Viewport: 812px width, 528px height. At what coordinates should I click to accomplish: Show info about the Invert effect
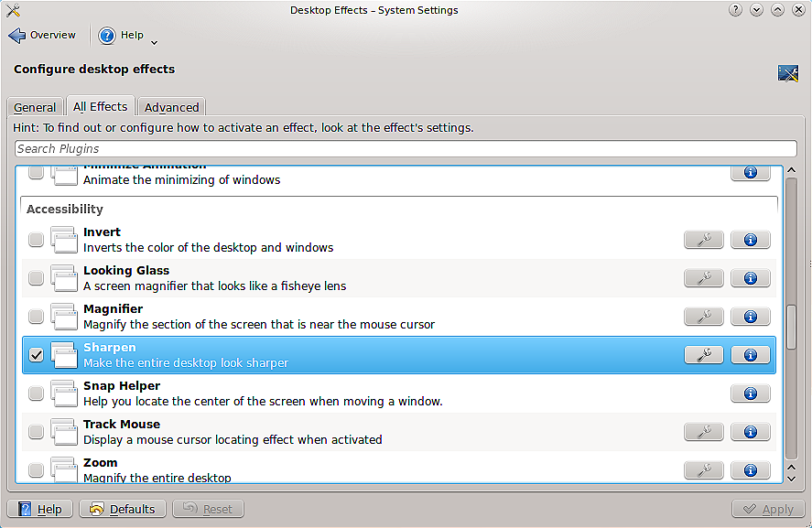(x=750, y=240)
